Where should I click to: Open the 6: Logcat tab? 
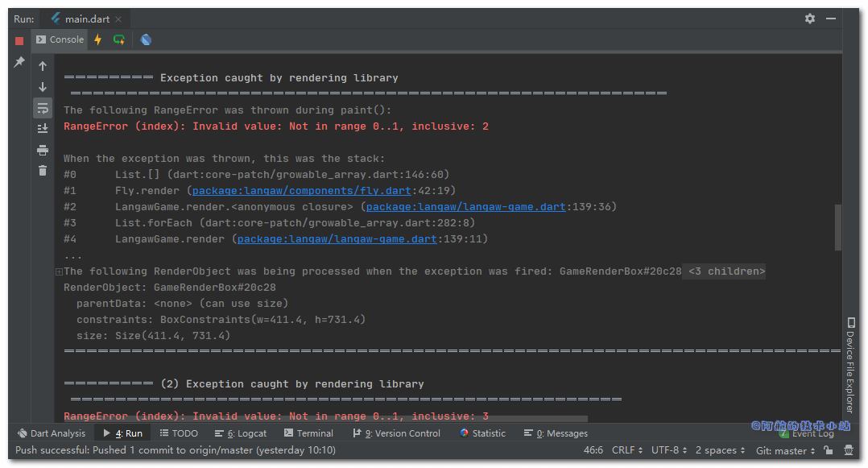point(241,433)
